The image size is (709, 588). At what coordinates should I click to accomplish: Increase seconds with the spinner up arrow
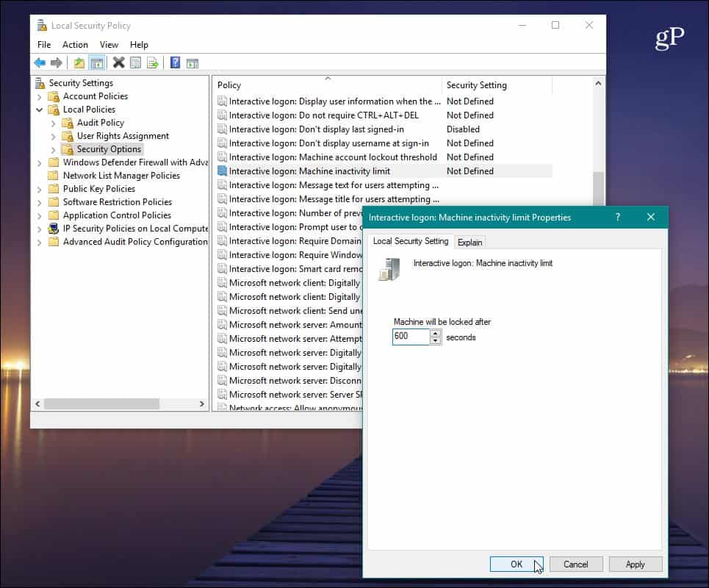pyautogui.click(x=436, y=334)
